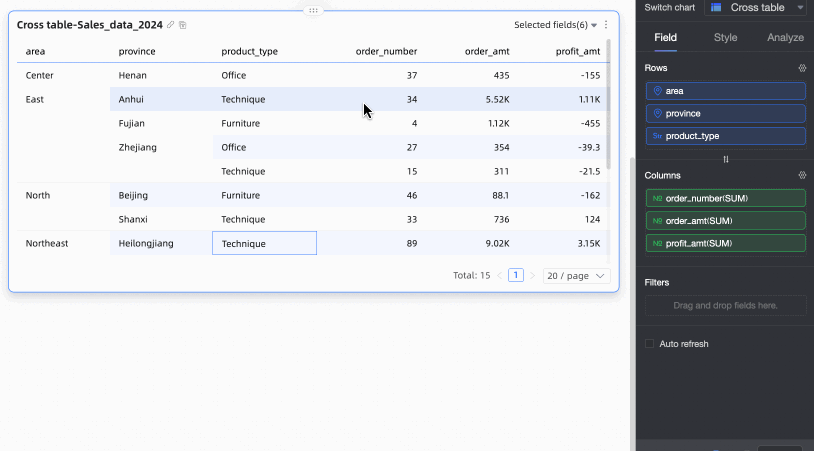Screen dimensions: 814x451
Task: Click the table's vertical scrollbar
Action: [x=608, y=104]
